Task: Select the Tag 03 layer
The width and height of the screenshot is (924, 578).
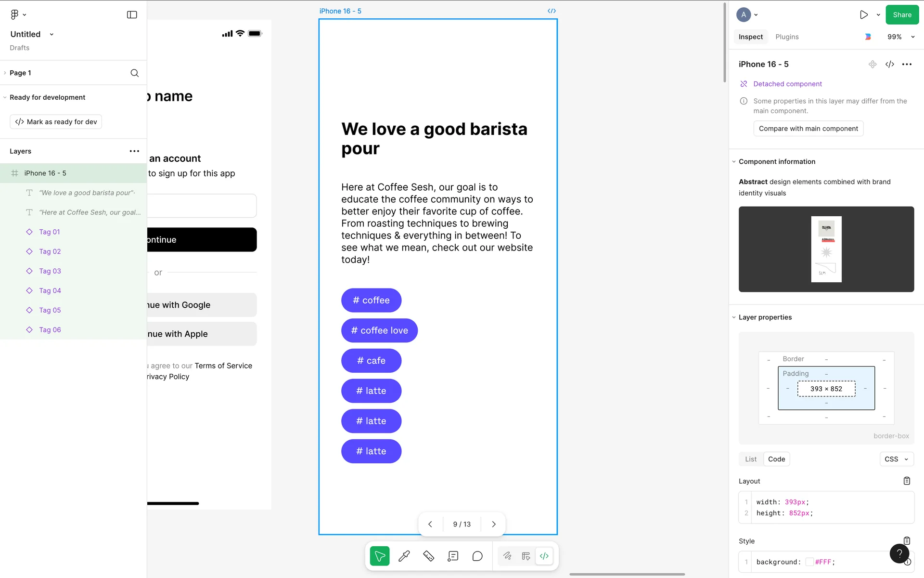Action: (x=50, y=271)
